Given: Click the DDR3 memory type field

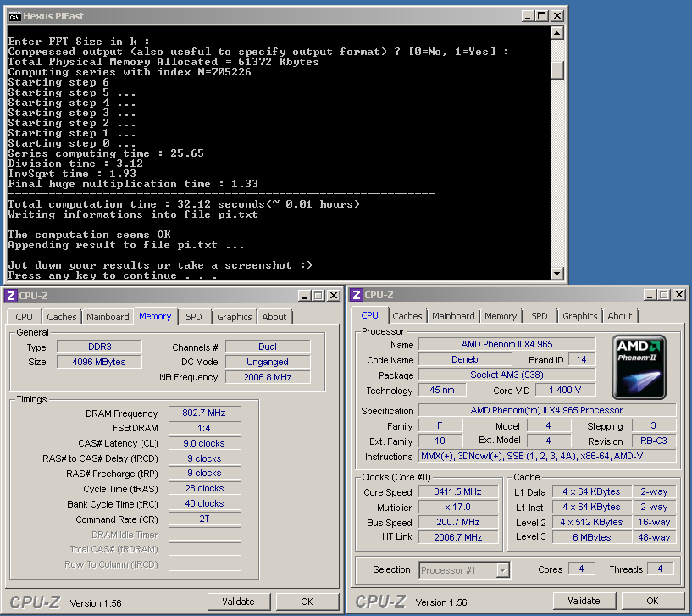Looking at the screenshot, I should tap(99, 347).
